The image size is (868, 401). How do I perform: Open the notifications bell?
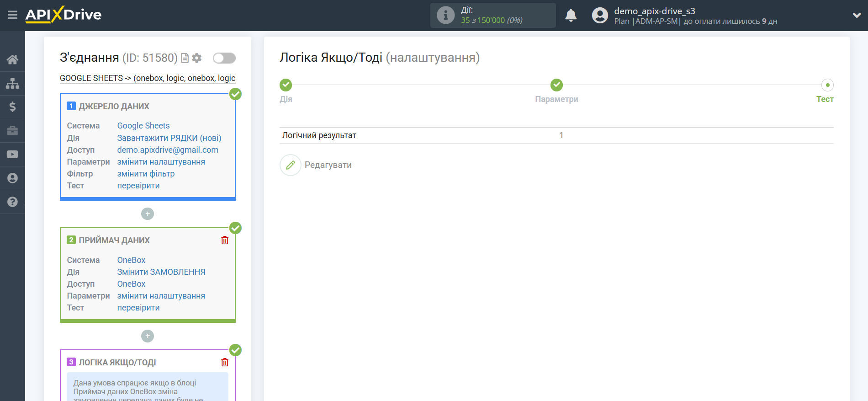[571, 16]
